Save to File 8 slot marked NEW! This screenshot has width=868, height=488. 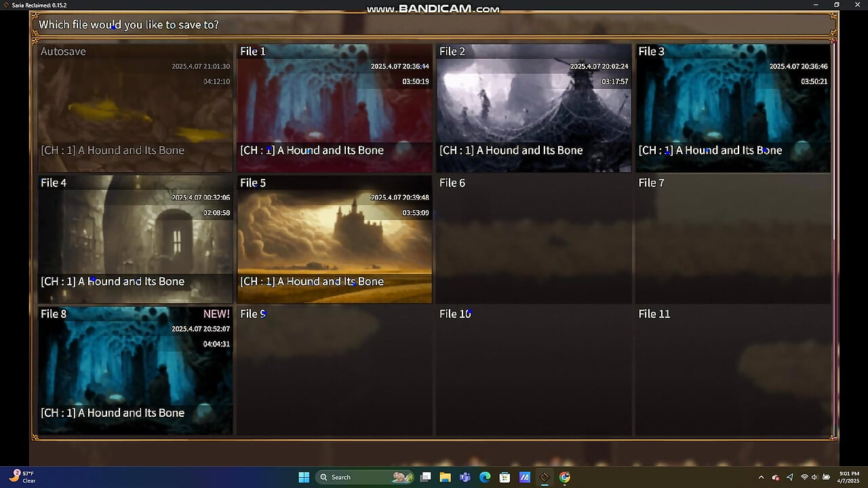[x=135, y=371]
